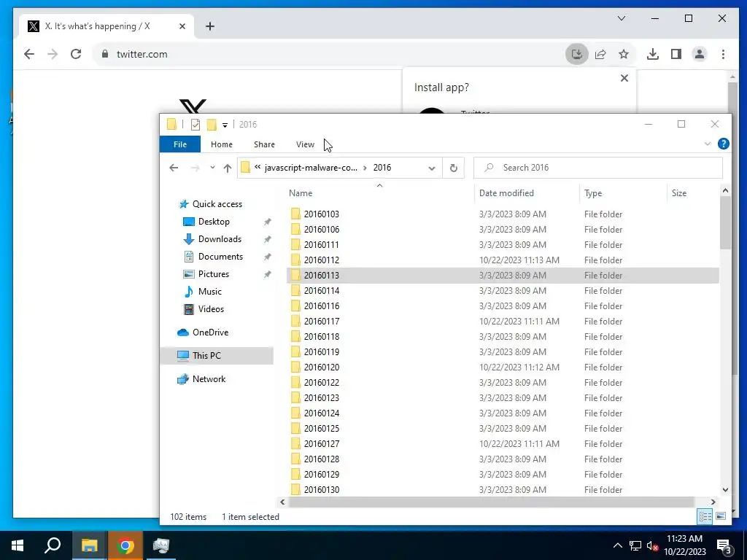The width and height of the screenshot is (747, 560).
Task: Open Music in navigation pane
Action: [209, 292]
